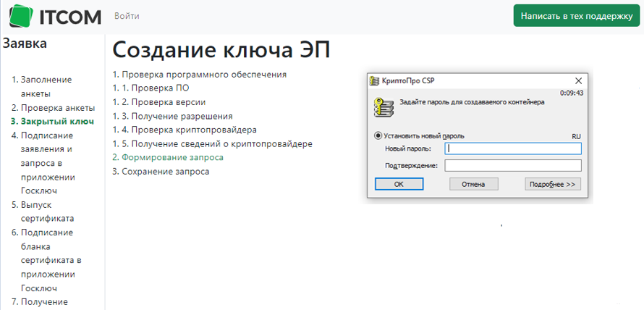
Task: Click the ITCOM logo icon
Action: point(20,15)
